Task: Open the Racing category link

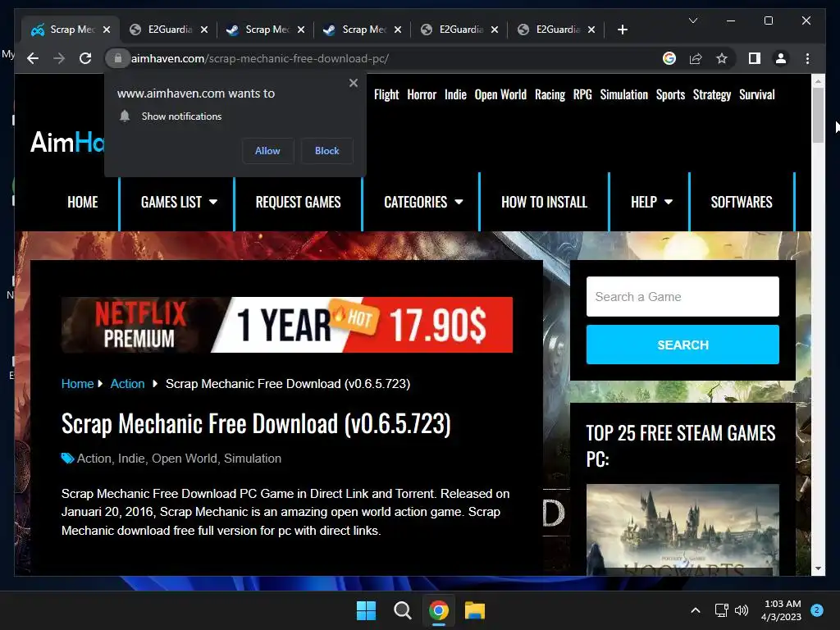Action: tap(550, 95)
